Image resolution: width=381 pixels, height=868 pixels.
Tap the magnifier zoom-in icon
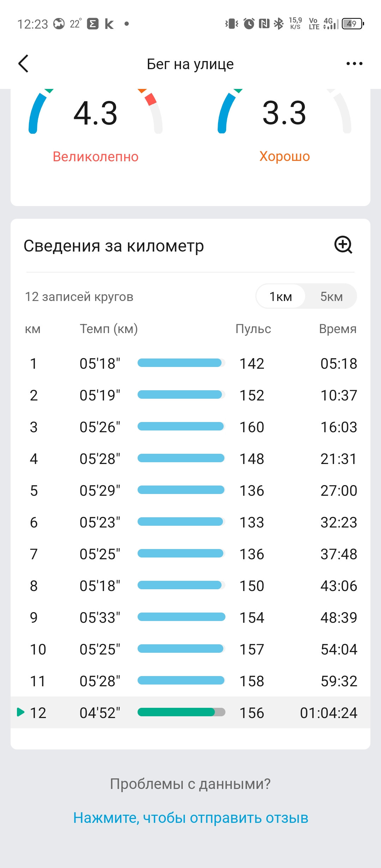[x=343, y=245]
